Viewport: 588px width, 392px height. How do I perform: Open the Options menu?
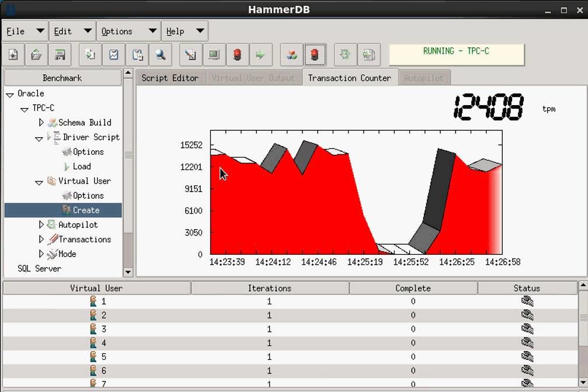[x=129, y=31]
